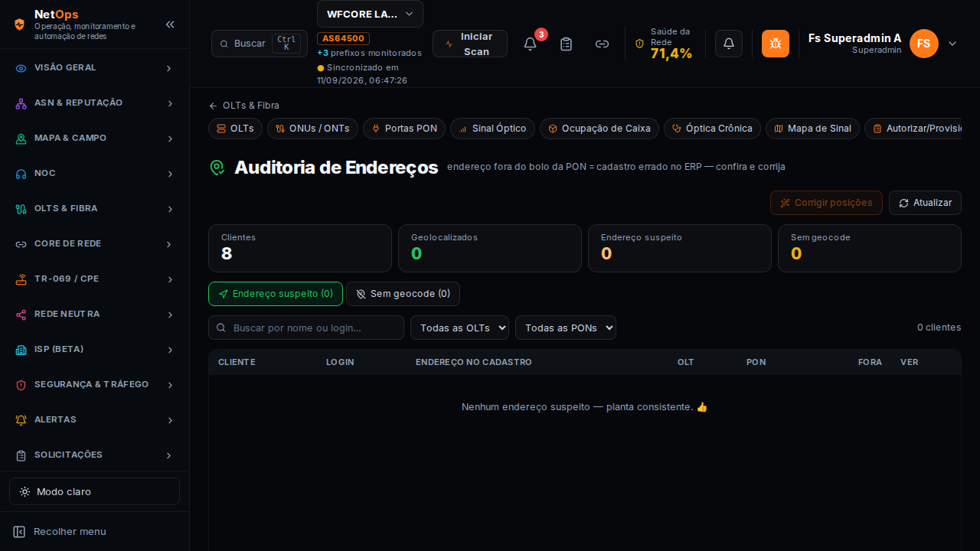
Task: Open the WFCORE LA... tenant dropdown
Action: (x=370, y=14)
